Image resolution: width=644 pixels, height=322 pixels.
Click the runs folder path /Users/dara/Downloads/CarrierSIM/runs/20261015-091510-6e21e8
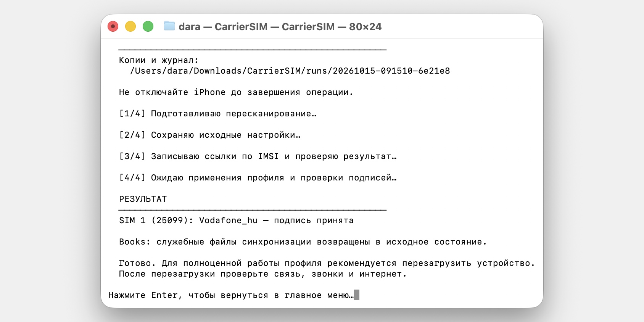click(290, 71)
